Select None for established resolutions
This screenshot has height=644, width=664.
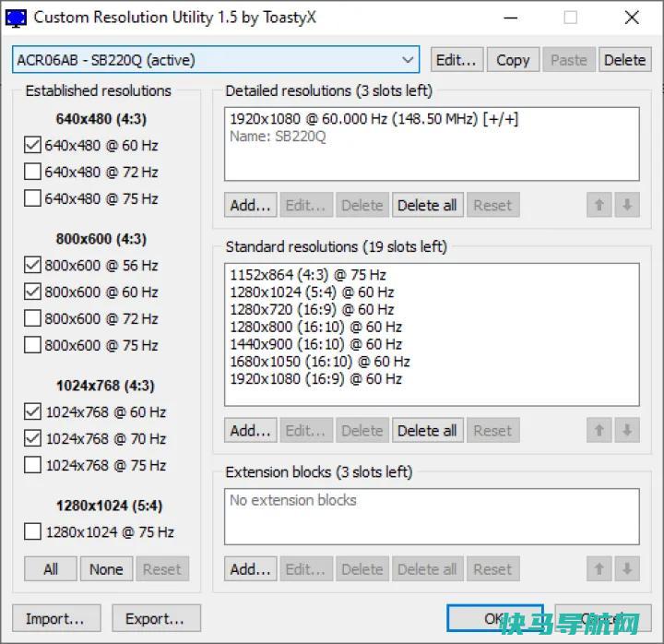106,569
